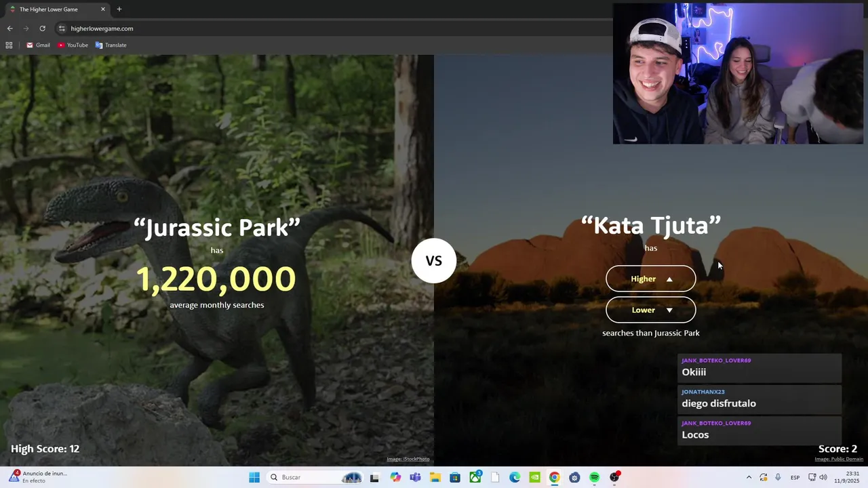Open Task View from the taskbar
This screenshot has width=868, height=488.
(374, 477)
